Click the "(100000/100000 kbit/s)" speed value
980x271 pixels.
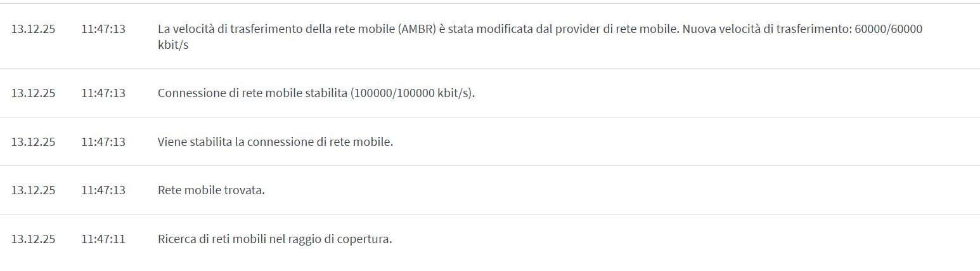pos(412,93)
